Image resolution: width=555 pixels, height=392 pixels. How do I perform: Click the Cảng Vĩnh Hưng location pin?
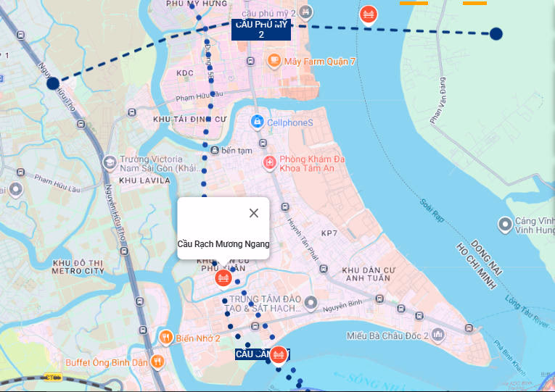[505, 225]
